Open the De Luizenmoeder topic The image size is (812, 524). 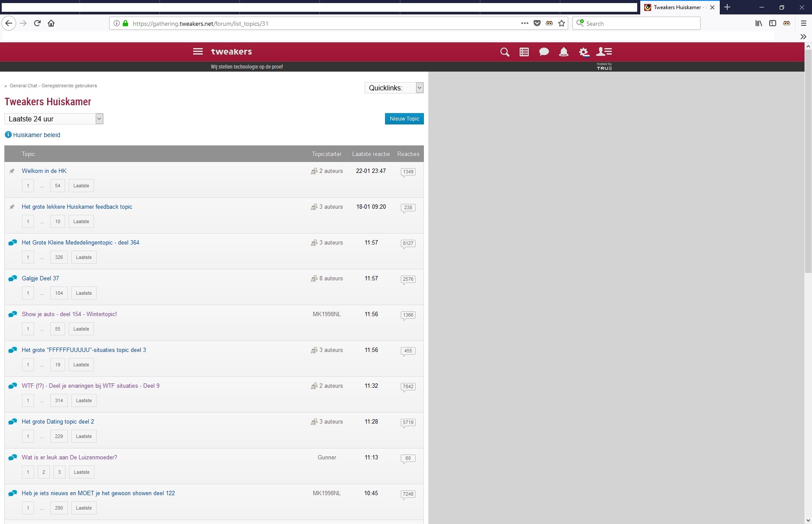pos(69,457)
